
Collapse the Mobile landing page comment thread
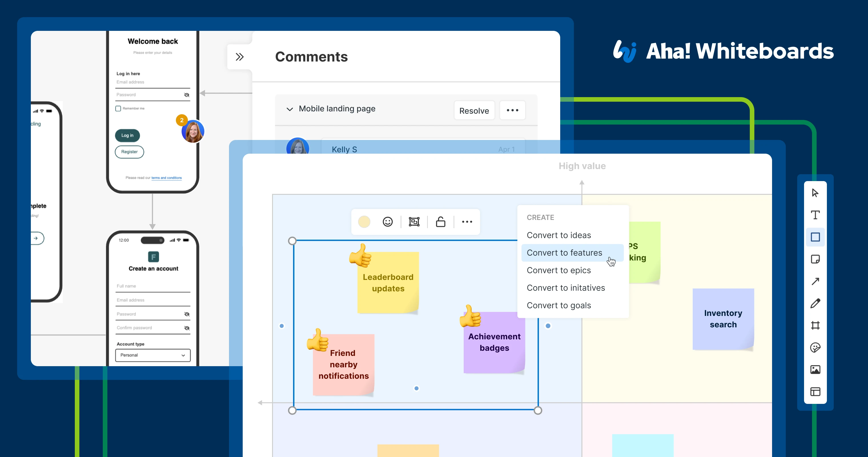(290, 109)
